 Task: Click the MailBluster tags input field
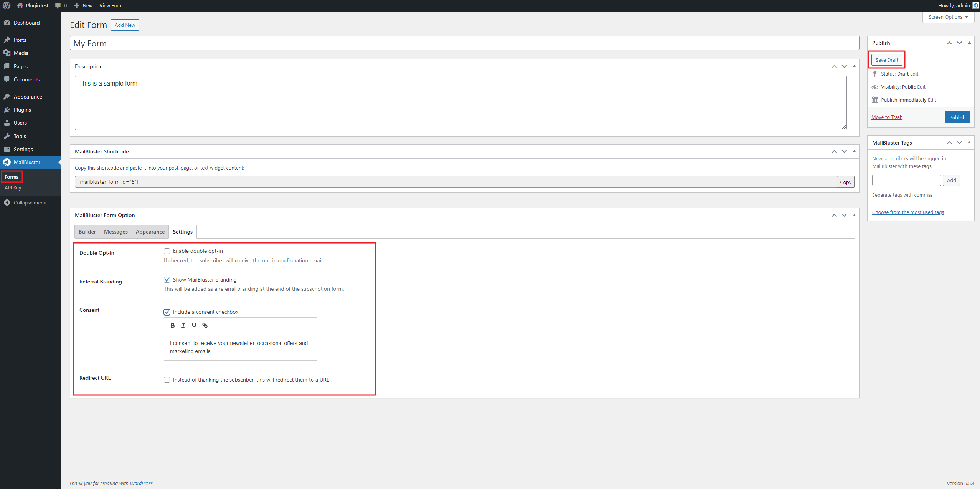point(906,180)
